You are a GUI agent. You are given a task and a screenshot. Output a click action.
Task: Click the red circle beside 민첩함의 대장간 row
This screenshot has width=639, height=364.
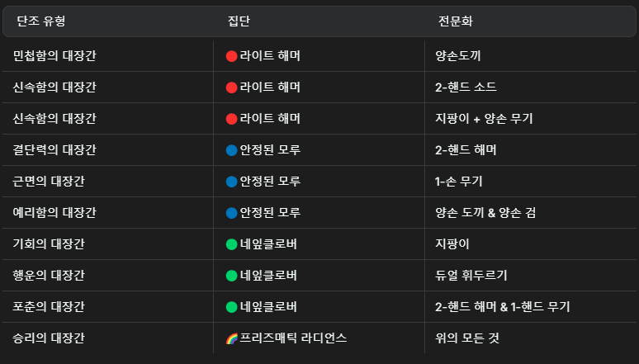click(231, 56)
